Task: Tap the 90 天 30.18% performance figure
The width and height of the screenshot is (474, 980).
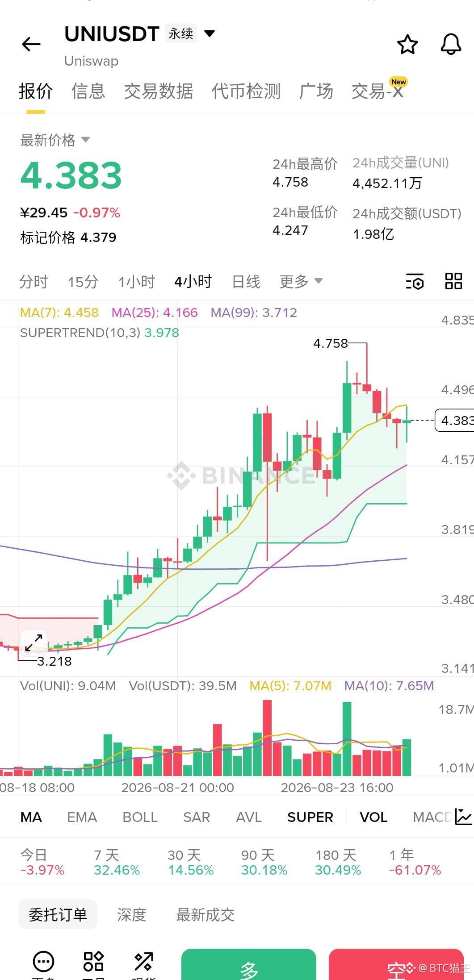Action: click(x=264, y=862)
